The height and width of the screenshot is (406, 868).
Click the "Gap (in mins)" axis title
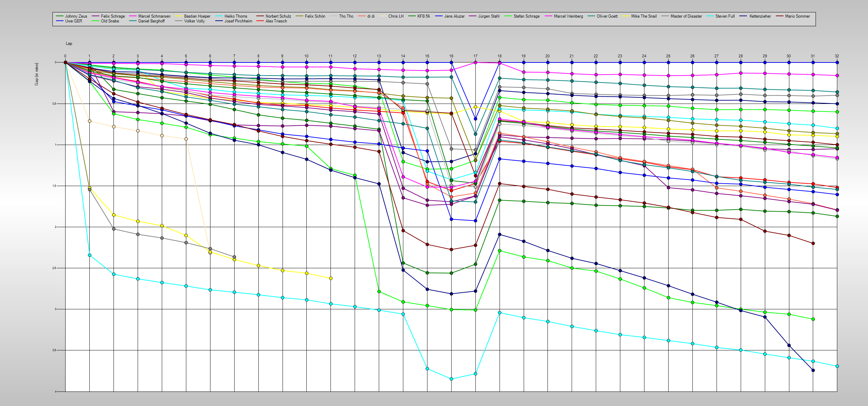click(37, 74)
